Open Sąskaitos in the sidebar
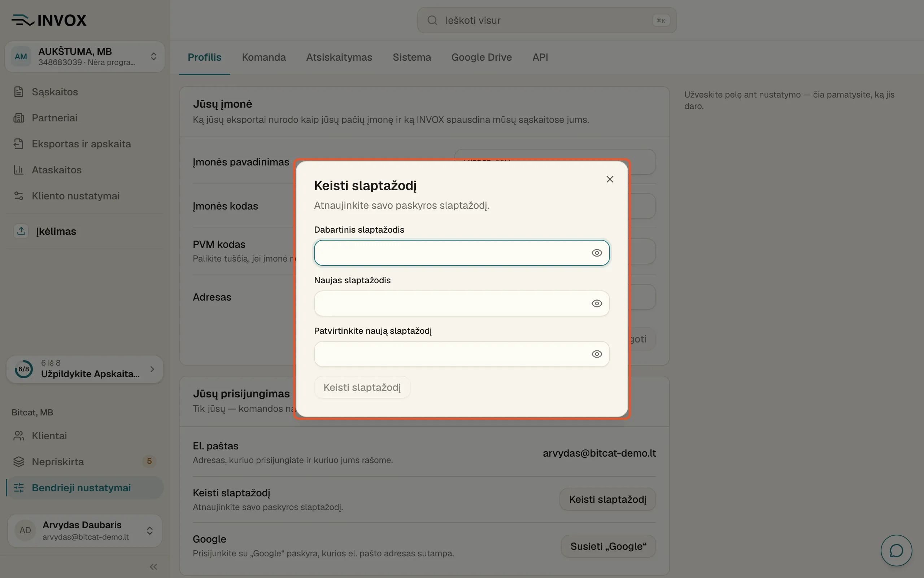This screenshot has width=924, height=578. point(85,92)
